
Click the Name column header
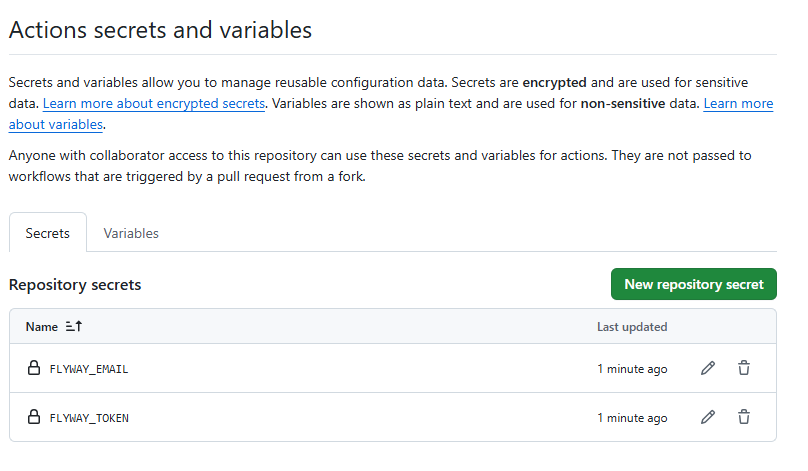click(x=42, y=327)
